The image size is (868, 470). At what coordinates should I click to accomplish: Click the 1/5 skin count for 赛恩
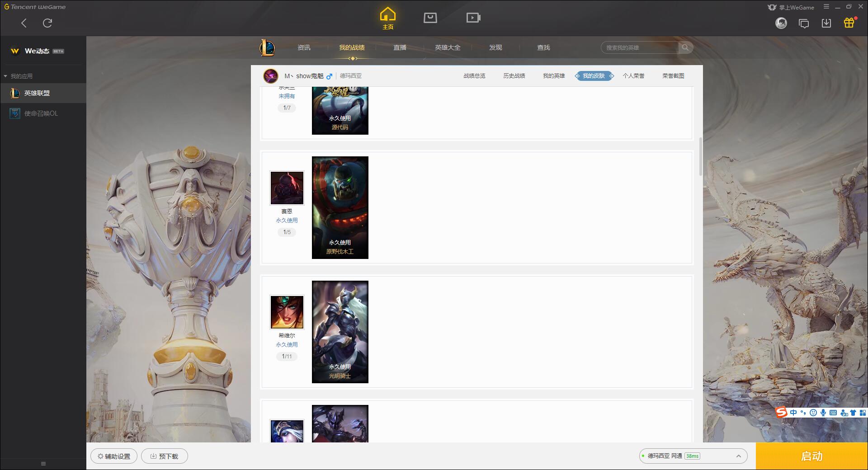287,232
